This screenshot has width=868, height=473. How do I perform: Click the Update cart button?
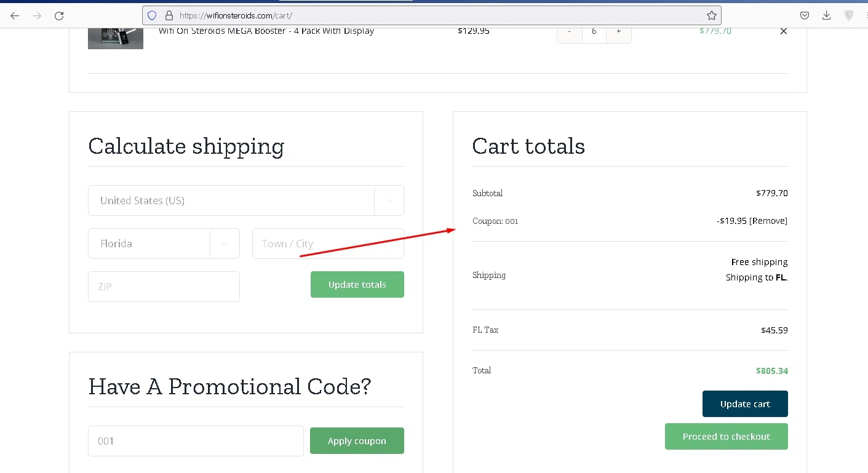(x=745, y=404)
